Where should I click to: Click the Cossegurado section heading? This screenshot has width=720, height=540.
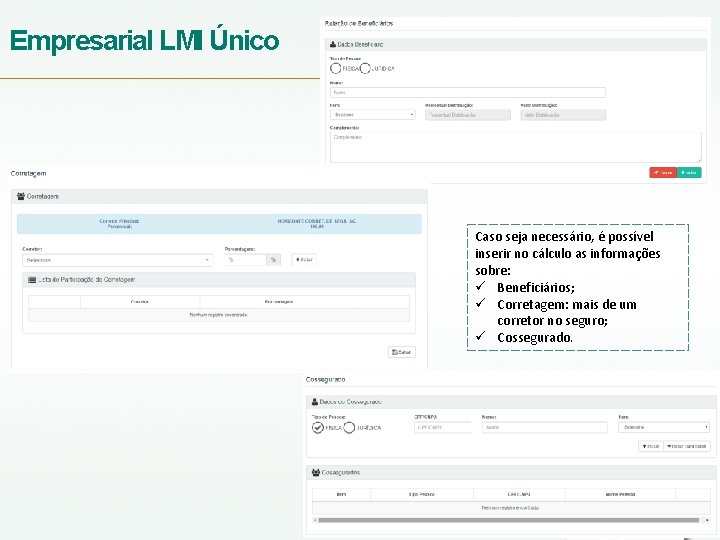click(x=326, y=379)
